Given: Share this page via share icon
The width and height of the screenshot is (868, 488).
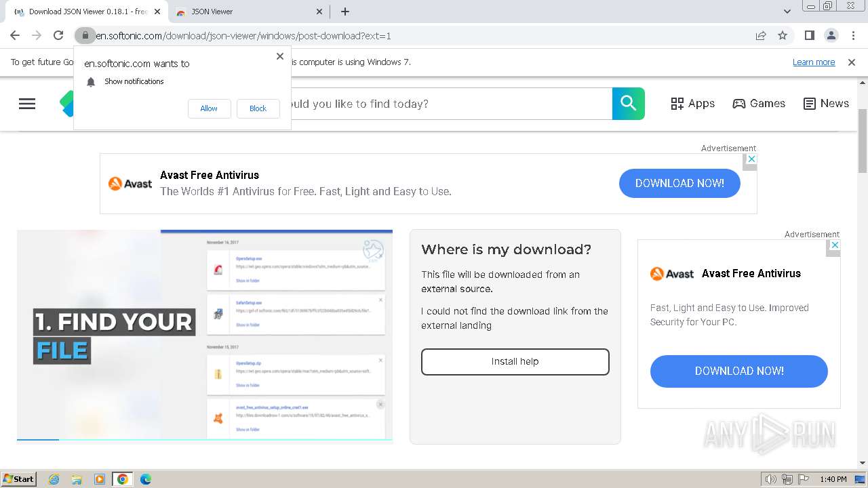Looking at the screenshot, I should (x=761, y=35).
